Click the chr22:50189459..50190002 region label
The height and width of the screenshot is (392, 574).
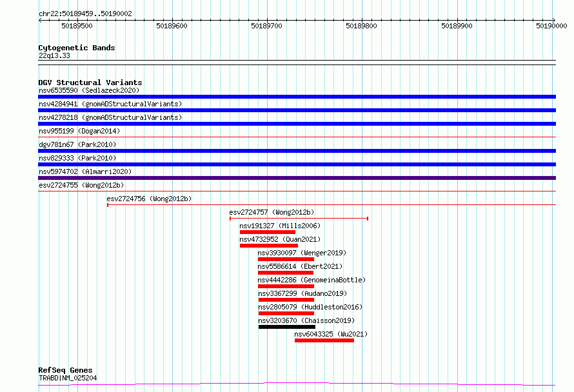tap(85, 14)
